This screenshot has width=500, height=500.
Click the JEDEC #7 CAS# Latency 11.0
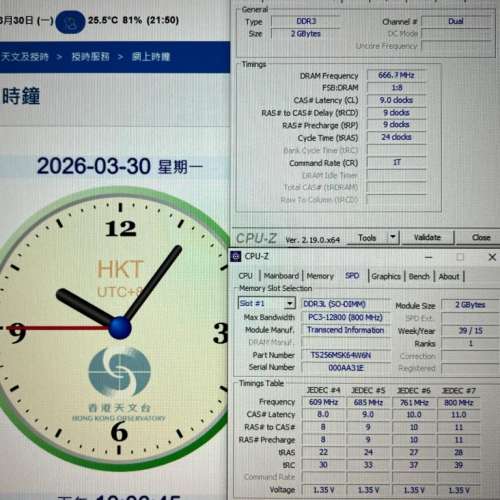[459, 415]
